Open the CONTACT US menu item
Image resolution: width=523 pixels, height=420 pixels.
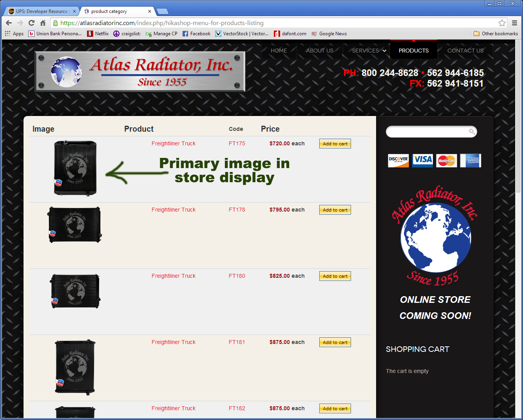[x=465, y=51]
